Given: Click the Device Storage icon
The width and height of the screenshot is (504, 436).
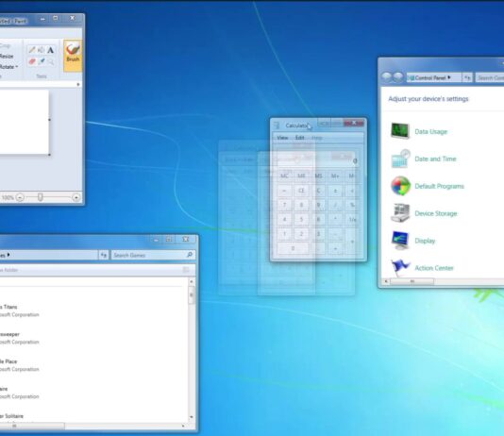Looking at the screenshot, I should click(400, 213).
